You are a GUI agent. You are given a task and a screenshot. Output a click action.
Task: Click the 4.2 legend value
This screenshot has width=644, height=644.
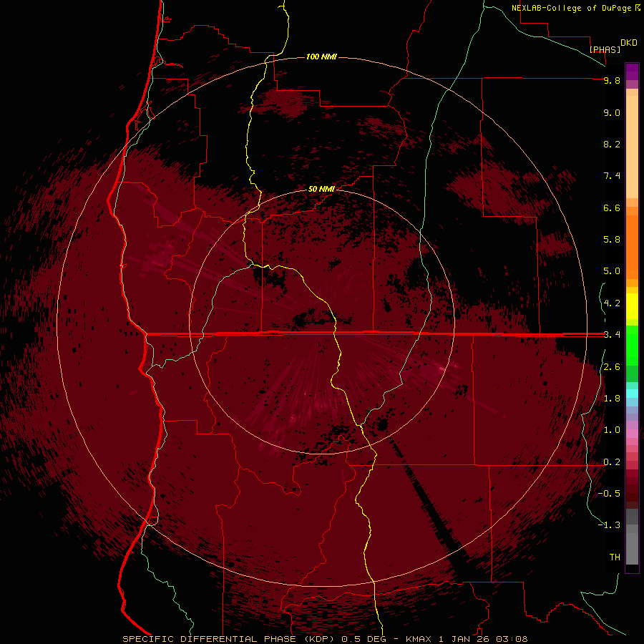[x=612, y=303]
